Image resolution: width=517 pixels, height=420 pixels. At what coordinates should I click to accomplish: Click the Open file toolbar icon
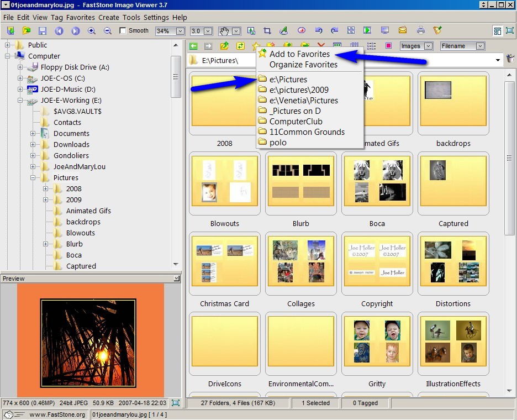pyautogui.click(x=27, y=31)
